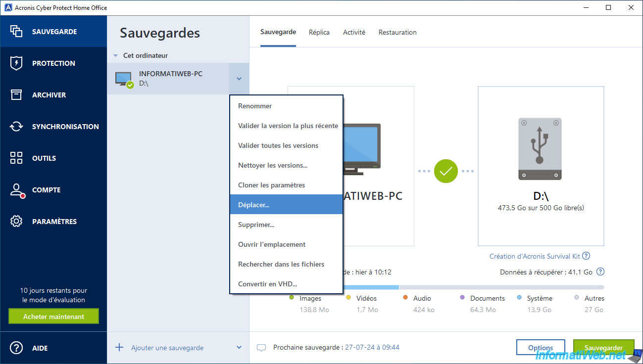Choose Renommer from the context menu
Screen dimensions: 643x364
click(287, 106)
